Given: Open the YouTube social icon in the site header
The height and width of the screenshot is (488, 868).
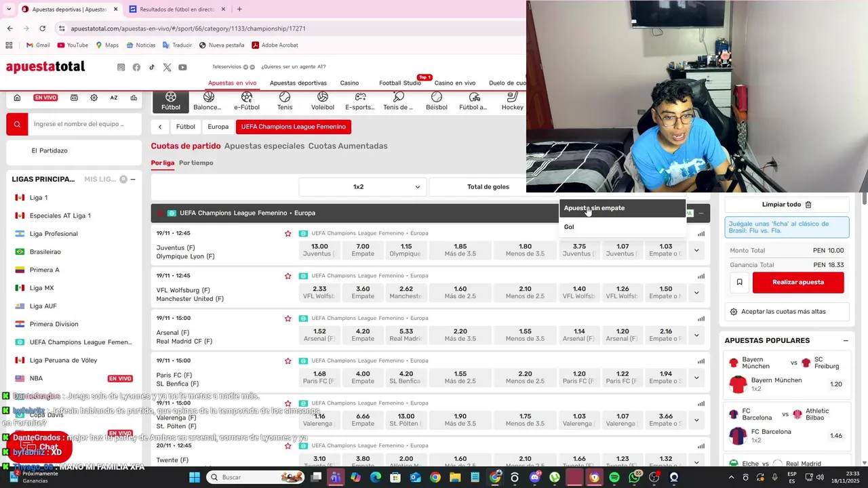Looking at the screenshot, I should [x=182, y=67].
